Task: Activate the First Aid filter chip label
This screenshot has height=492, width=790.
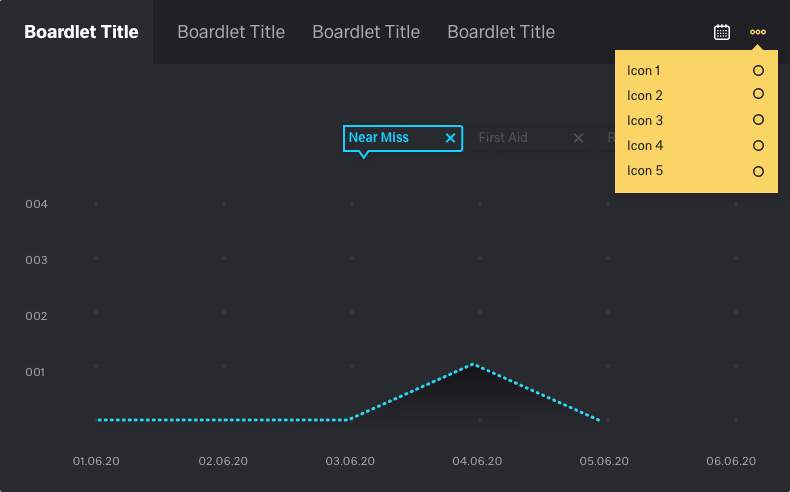Action: 503,138
